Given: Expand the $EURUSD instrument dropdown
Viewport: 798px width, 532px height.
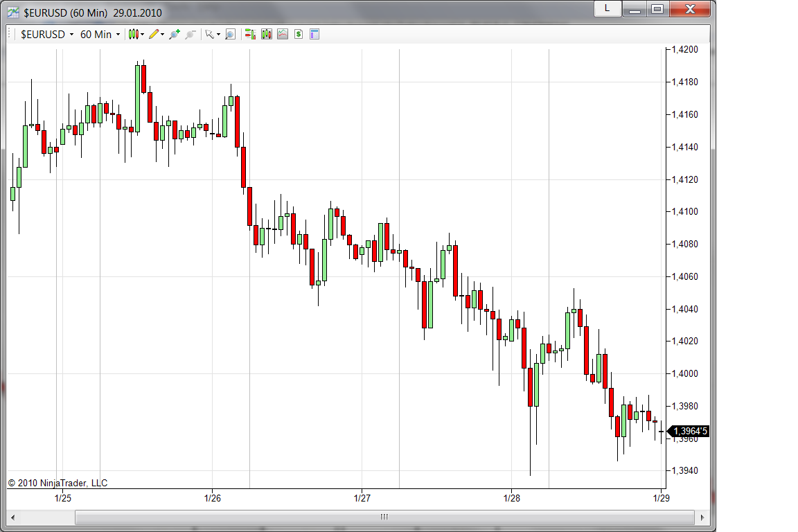Looking at the screenshot, I should point(47,34).
